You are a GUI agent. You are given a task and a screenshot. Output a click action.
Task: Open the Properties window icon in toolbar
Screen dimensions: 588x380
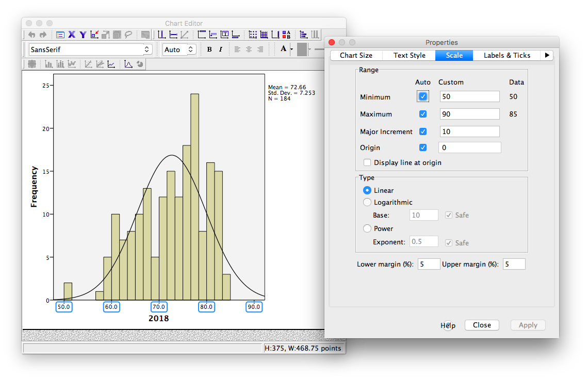tap(60, 35)
